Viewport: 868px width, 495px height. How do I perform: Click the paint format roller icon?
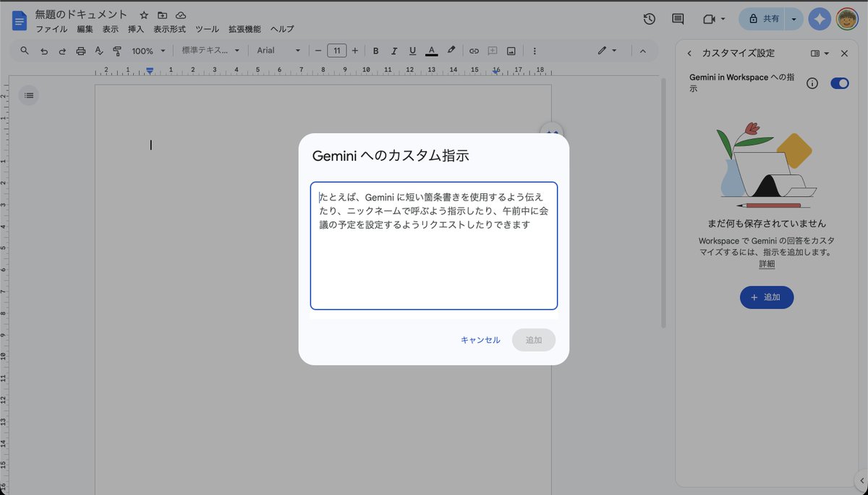[x=117, y=51]
